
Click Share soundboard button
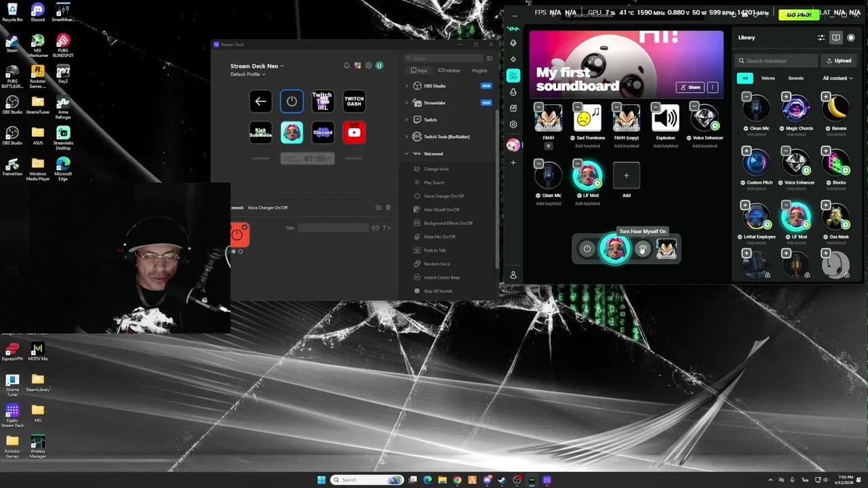tap(690, 87)
